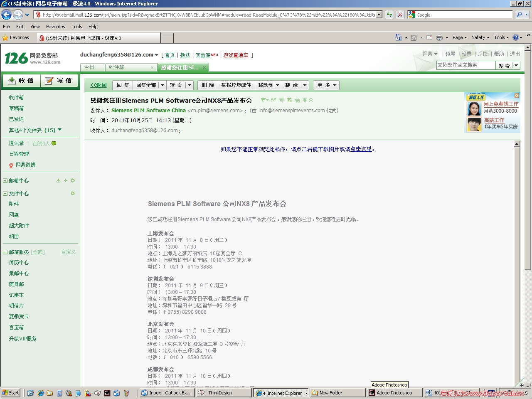Close the 感谢您注册Si... email tab

click(x=204, y=68)
